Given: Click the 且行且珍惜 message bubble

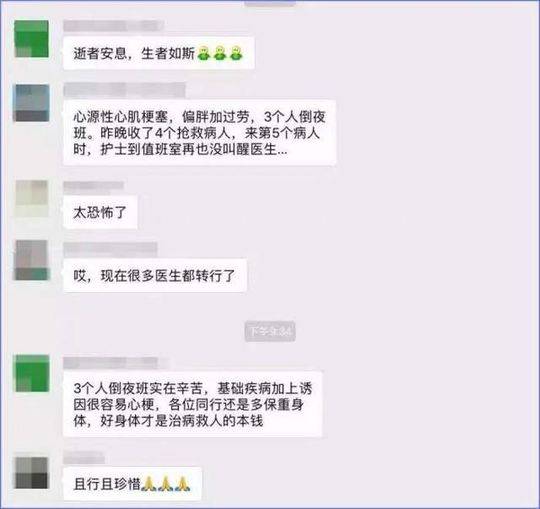Looking at the screenshot, I should (x=132, y=484).
